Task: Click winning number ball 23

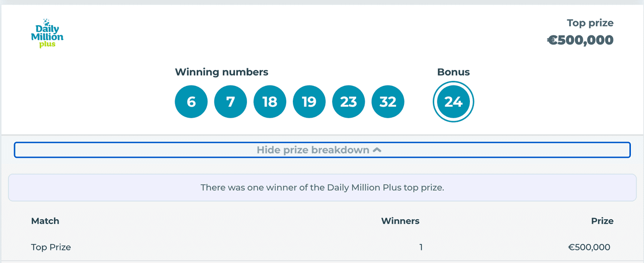Action: tap(348, 102)
